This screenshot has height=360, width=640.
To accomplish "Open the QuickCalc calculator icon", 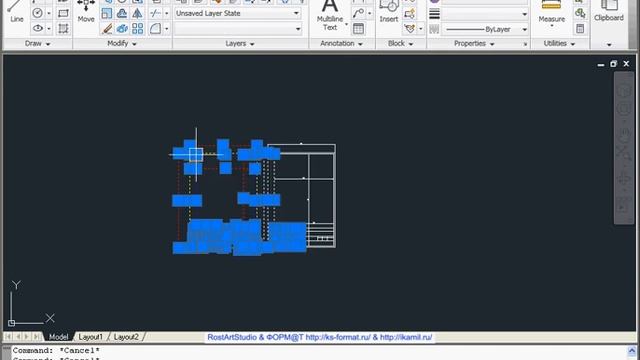I will tap(580, 28).
